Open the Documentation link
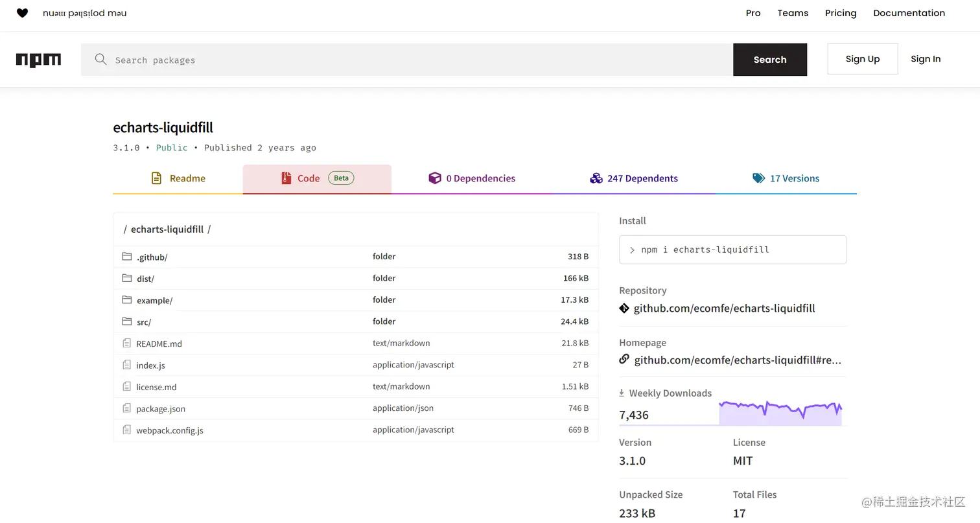Screen dimensions: 980x523 909,13
